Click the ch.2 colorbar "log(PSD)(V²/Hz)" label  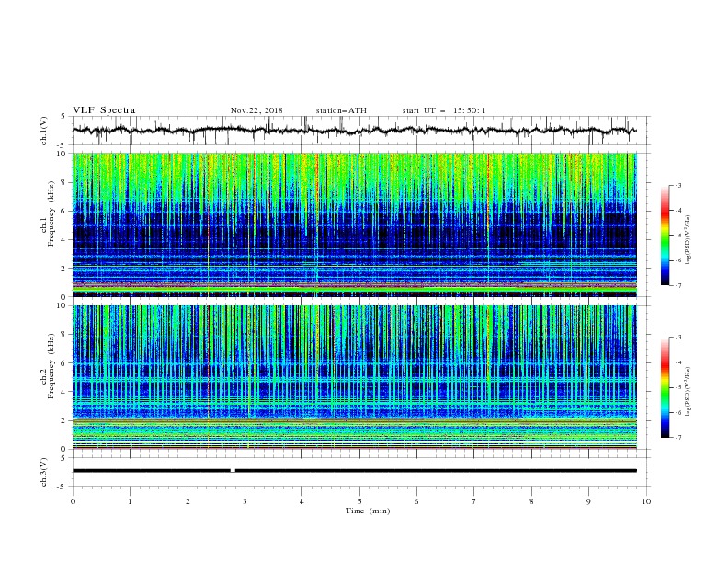click(x=688, y=392)
